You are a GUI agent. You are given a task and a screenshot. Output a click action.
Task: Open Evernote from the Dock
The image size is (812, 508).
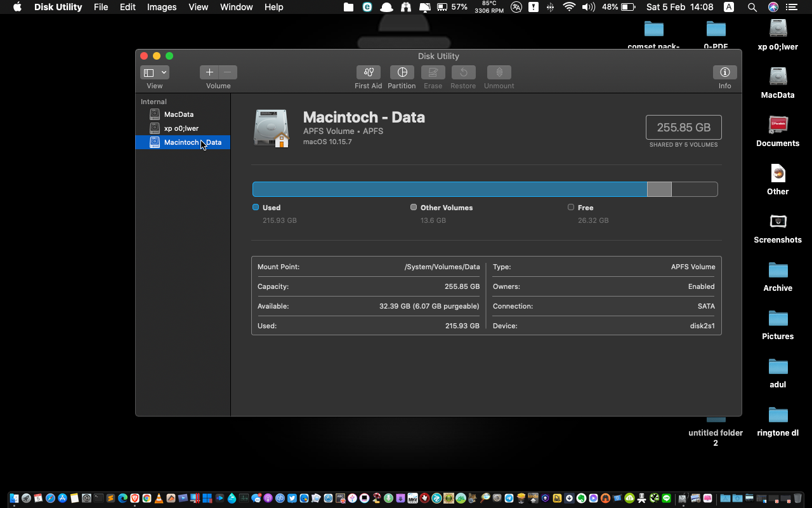(581, 498)
